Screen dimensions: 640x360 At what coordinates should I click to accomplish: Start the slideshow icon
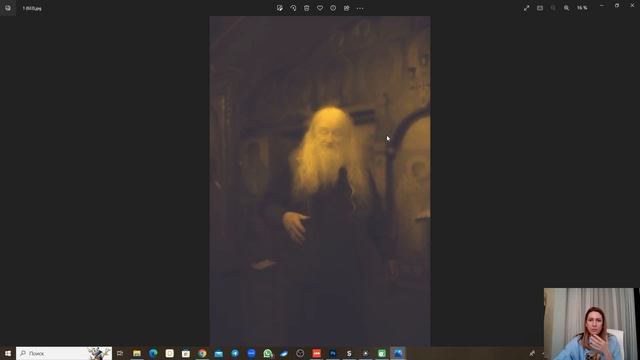[540, 8]
